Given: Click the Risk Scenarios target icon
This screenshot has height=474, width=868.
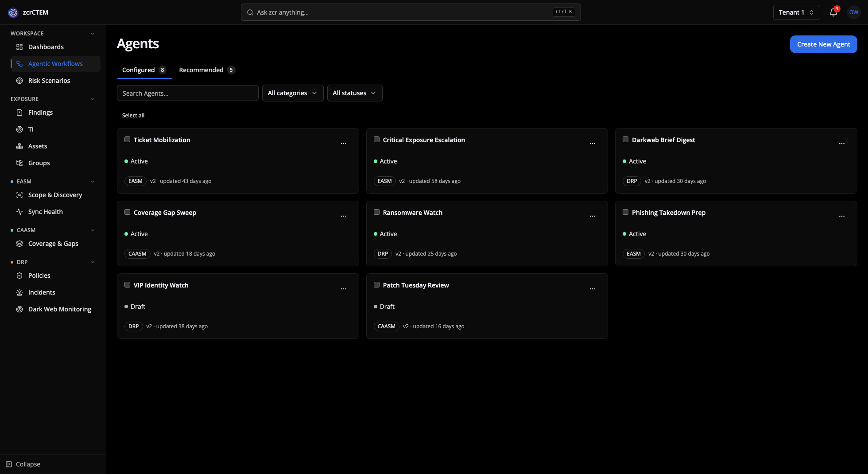Looking at the screenshot, I should coord(19,81).
